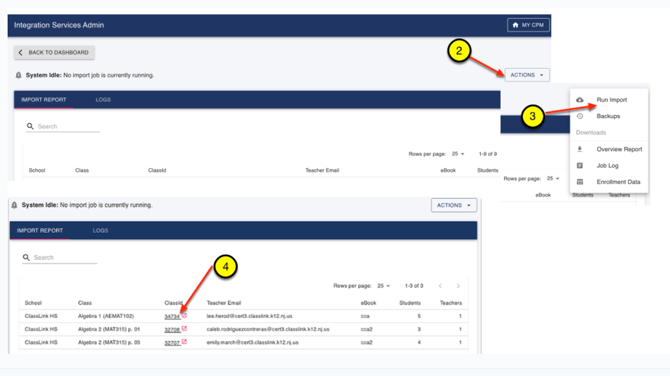Sort by Teacher Email in lower table
The image size is (670, 376).
[224, 303]
